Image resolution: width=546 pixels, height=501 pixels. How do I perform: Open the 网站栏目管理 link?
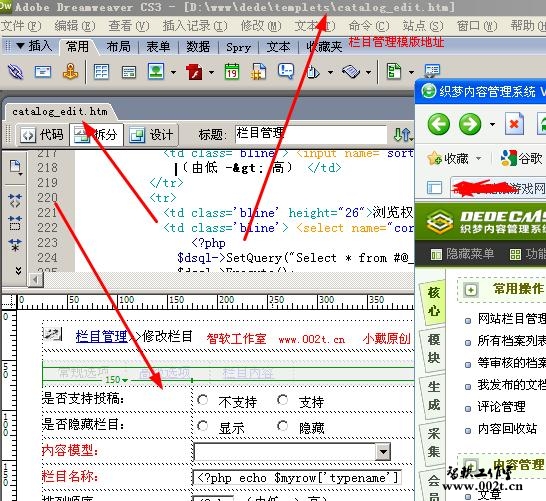(x=511, y=318)
